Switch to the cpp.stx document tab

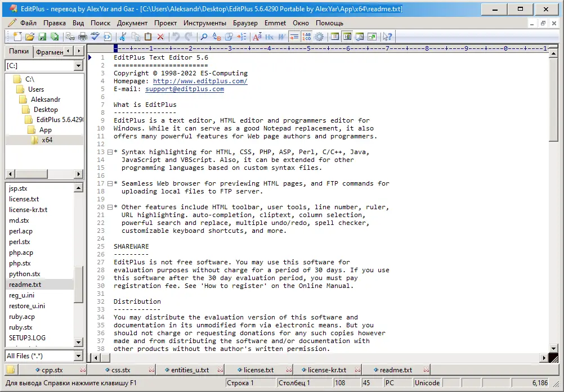pos(52,370)
